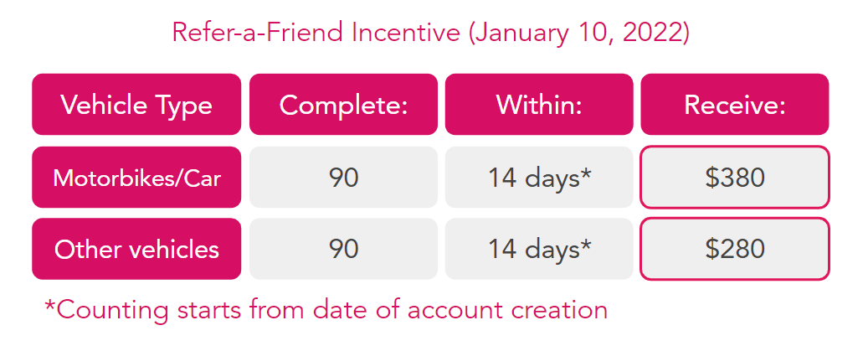Select the "Other vehicles" row label
Image resolution: width=868 pixels, height=346 pixels.
click(x=136, y=249)
